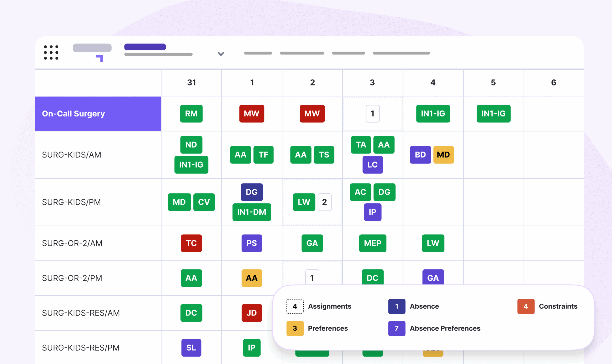Expand the schedule selector chevron dropdown

[x=221, y=54]
